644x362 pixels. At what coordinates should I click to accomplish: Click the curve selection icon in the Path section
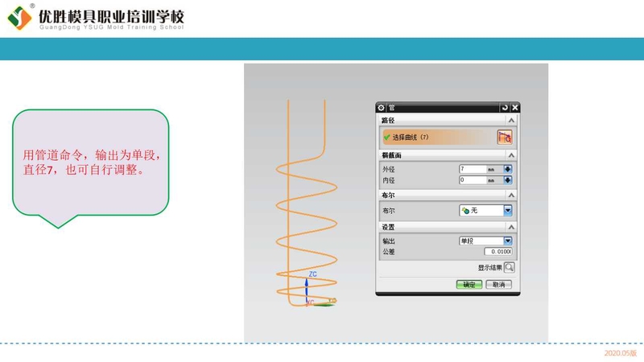click(x=505, y=137)
